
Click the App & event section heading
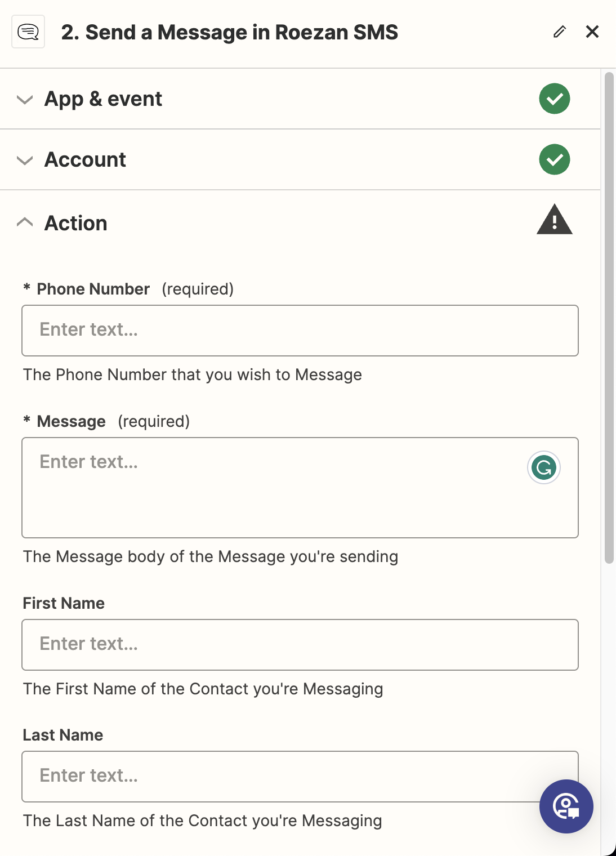103,99
